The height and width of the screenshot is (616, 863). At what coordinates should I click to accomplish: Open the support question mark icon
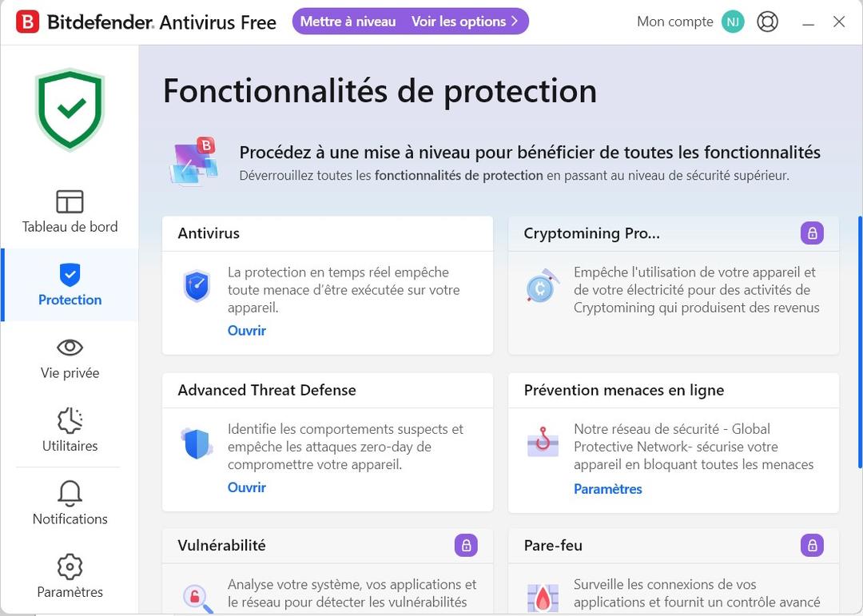pos(767,22)
